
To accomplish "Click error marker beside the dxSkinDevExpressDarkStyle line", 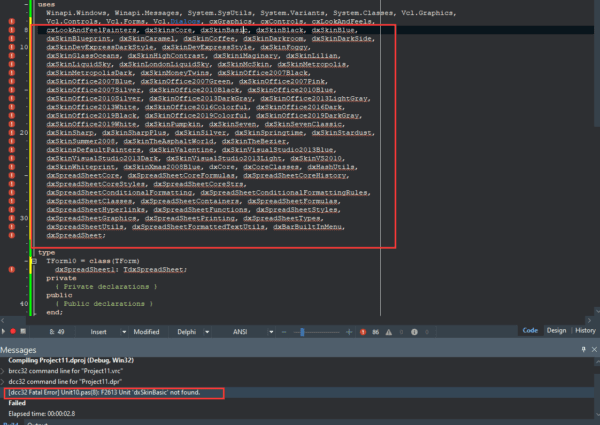I will point(12,47).
